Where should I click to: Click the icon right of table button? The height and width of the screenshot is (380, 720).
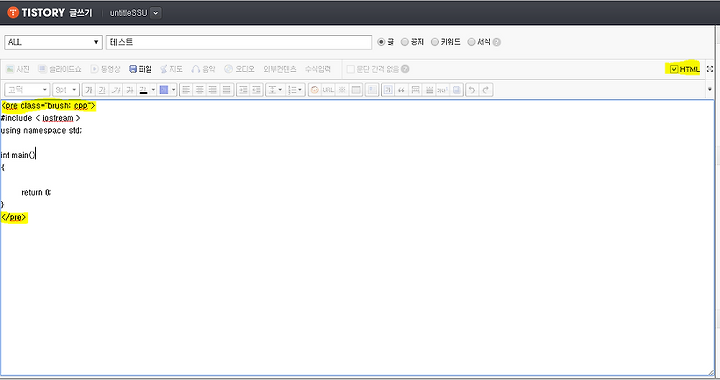point(372,90)
